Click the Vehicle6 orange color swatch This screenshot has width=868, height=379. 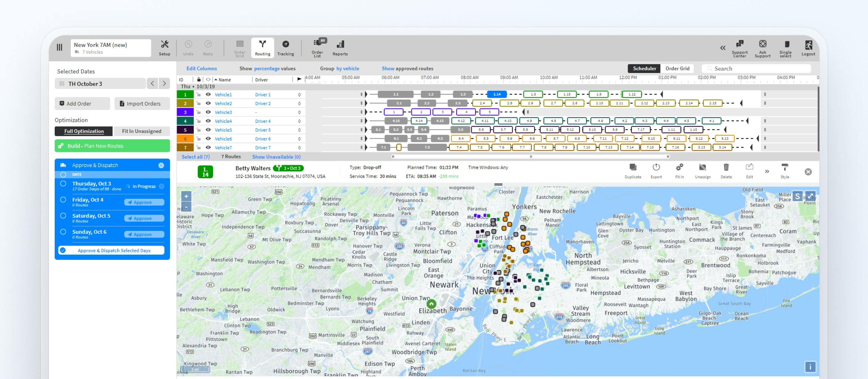(185, 138)
